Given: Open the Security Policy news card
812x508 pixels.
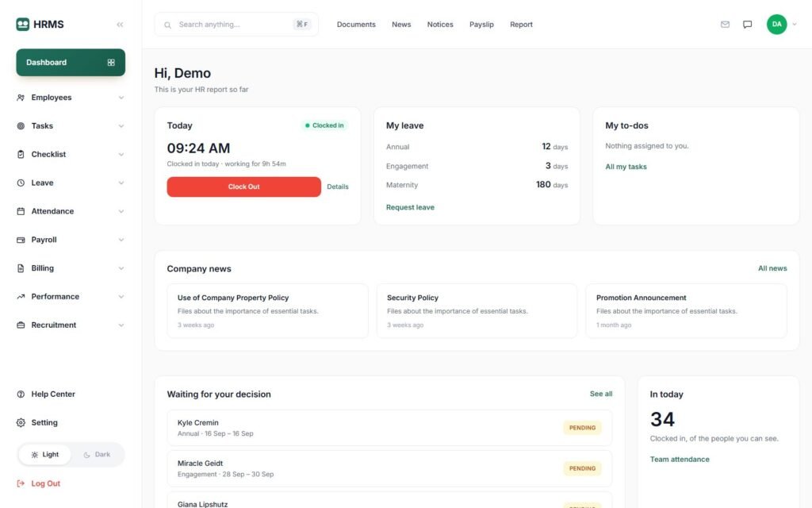Looking at the screenshot, I should 477,311.
